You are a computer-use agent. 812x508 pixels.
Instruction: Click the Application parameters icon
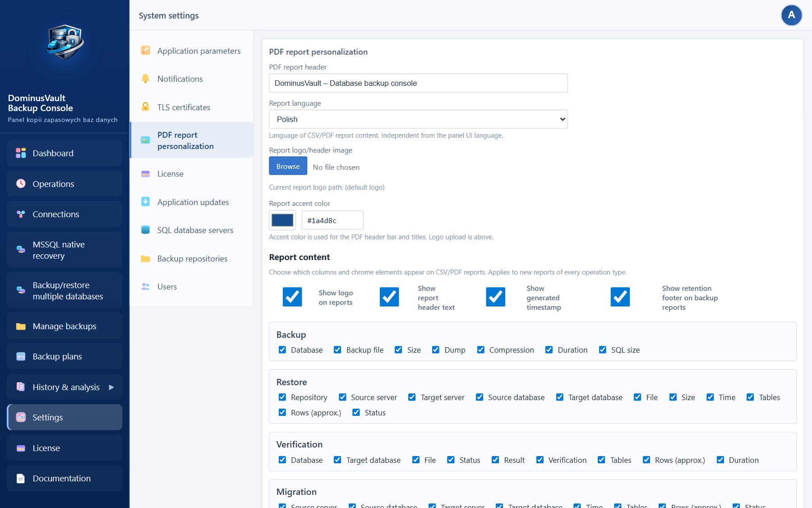[145, 51]
